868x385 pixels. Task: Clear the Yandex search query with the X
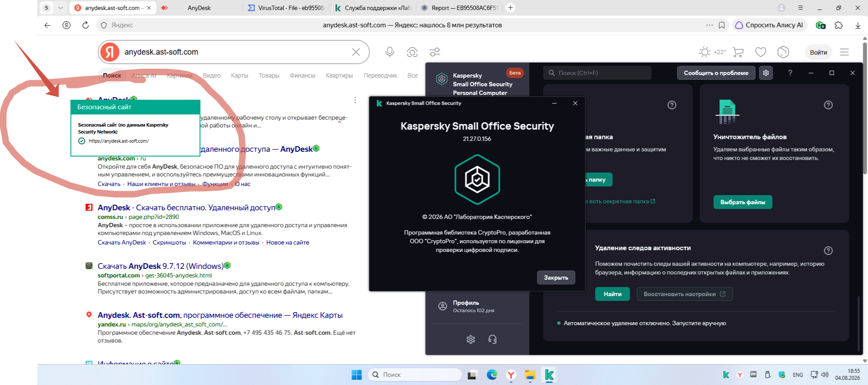[x=356, y=52]
